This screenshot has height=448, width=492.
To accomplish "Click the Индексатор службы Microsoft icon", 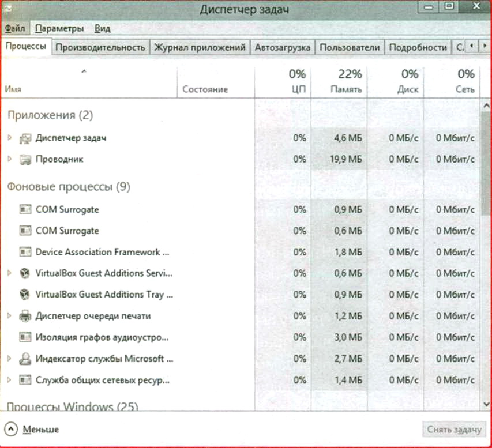I will (25, 359).
